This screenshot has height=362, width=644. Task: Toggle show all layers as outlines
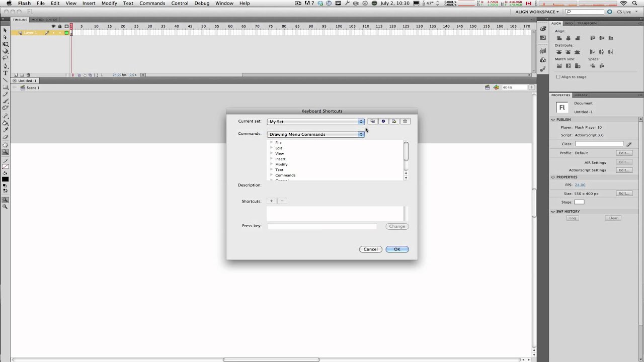coord(66,26)
